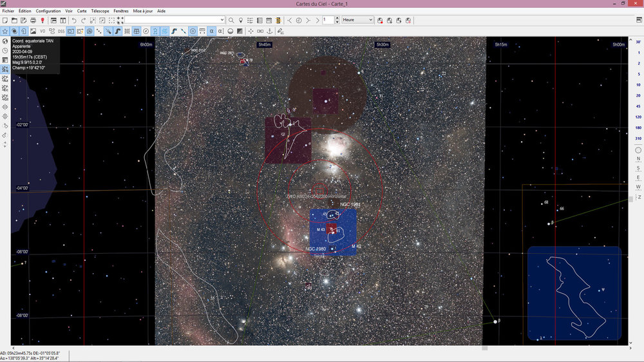Set field of view to 45 degrees
644x362 pixels.
(x=638, y=106)
